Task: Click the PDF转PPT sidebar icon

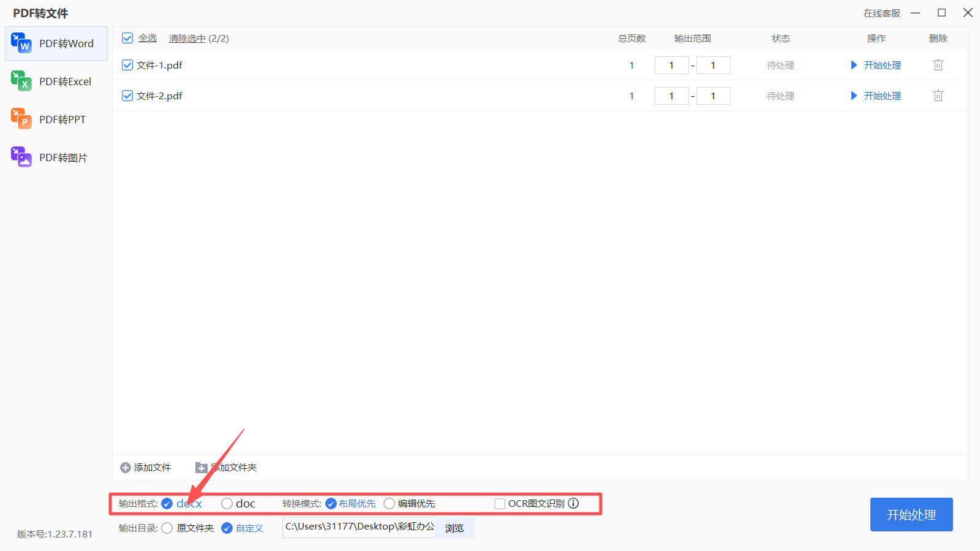Action: 21,119
